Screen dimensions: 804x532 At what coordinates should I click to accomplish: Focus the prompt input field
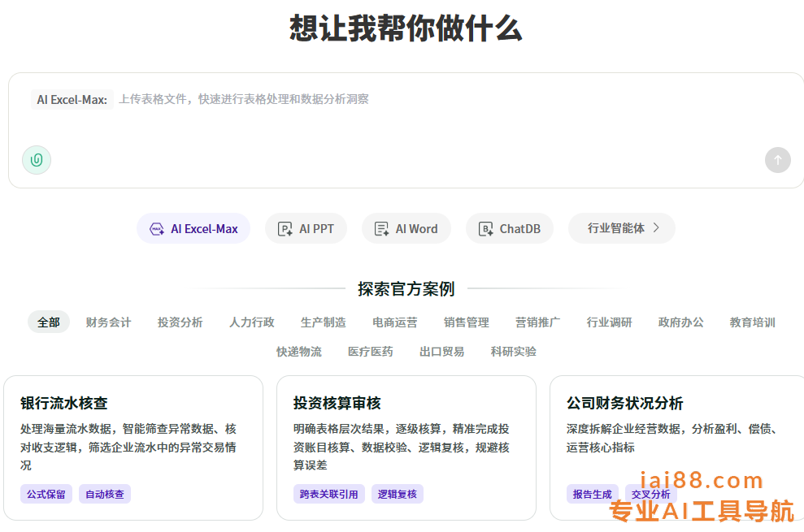[x=406, y=130]
